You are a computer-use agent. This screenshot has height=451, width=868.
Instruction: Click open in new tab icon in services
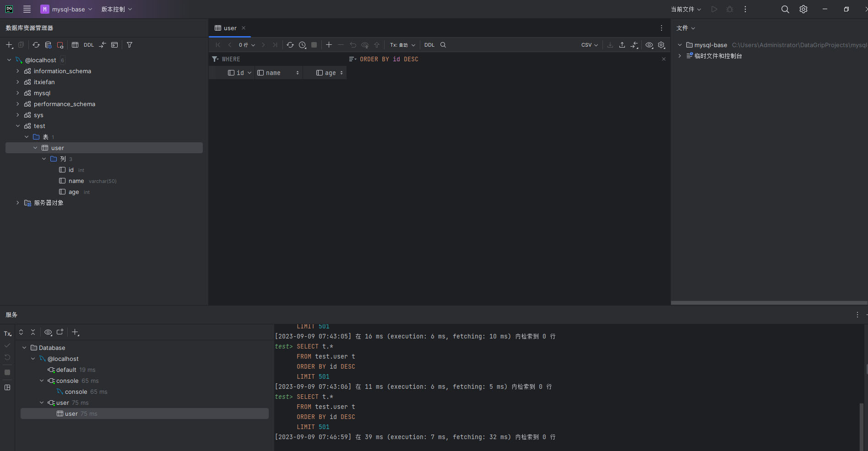pyautogui.click(x=60, y=332)
